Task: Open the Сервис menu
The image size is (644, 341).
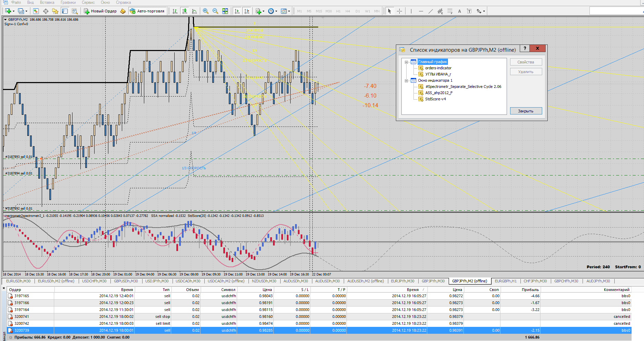Action: [x=88, y=2]
